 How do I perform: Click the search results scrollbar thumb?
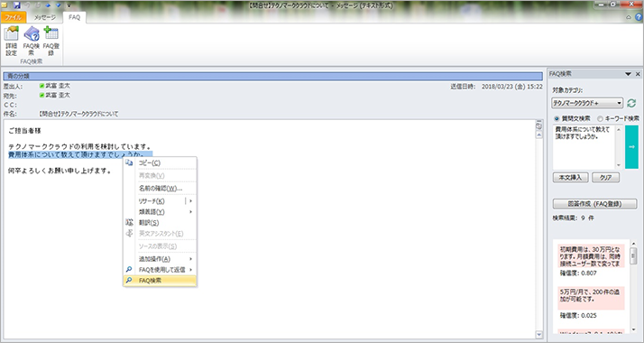click(x=633, y=255)
